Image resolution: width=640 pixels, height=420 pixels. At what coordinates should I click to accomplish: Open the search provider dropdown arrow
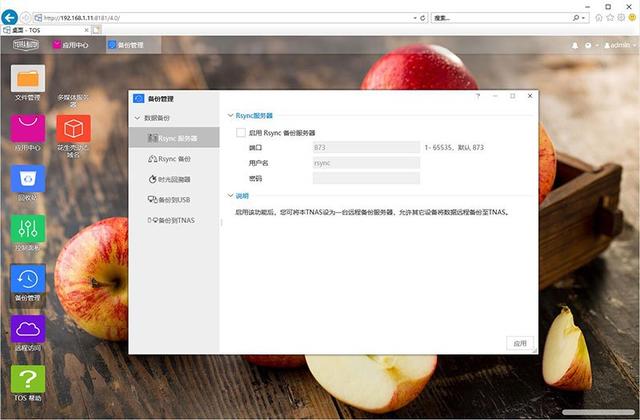[584, 18]
